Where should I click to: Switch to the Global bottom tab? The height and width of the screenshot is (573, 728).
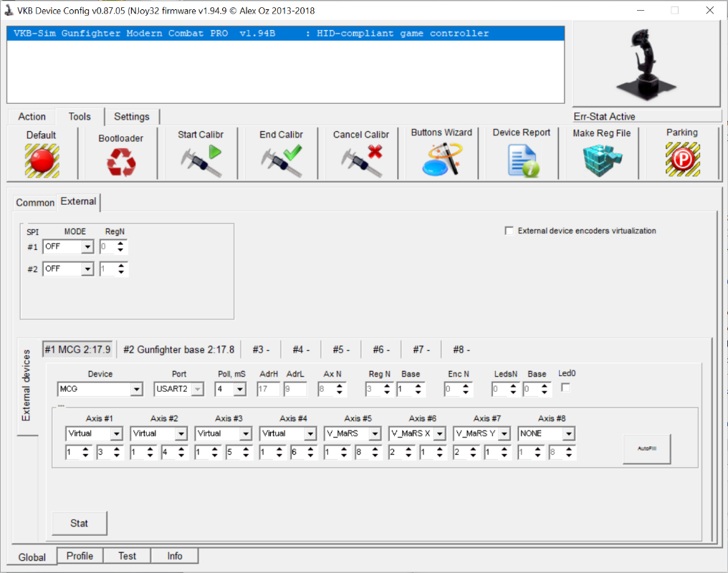tap(32, 557)
